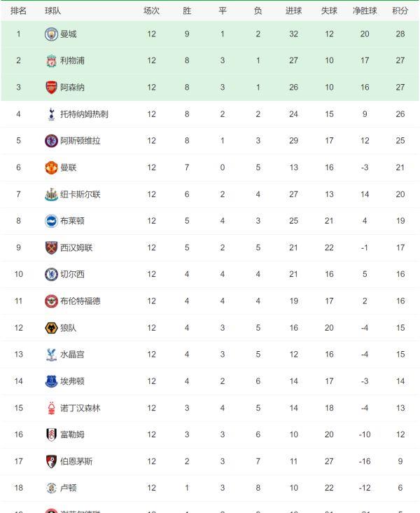The image size is (420, 513).
Task: Click the Brighton crest icon
Action: [x=51, y=221]
